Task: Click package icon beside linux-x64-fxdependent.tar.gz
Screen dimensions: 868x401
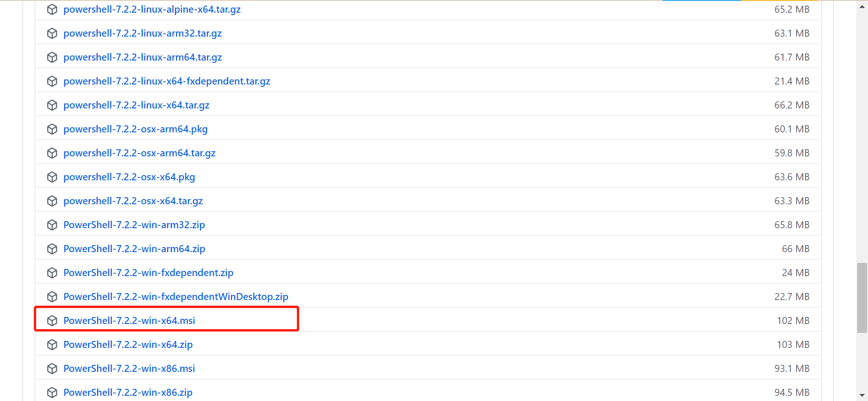Action: pyautogui.click(x=52, y=81)
